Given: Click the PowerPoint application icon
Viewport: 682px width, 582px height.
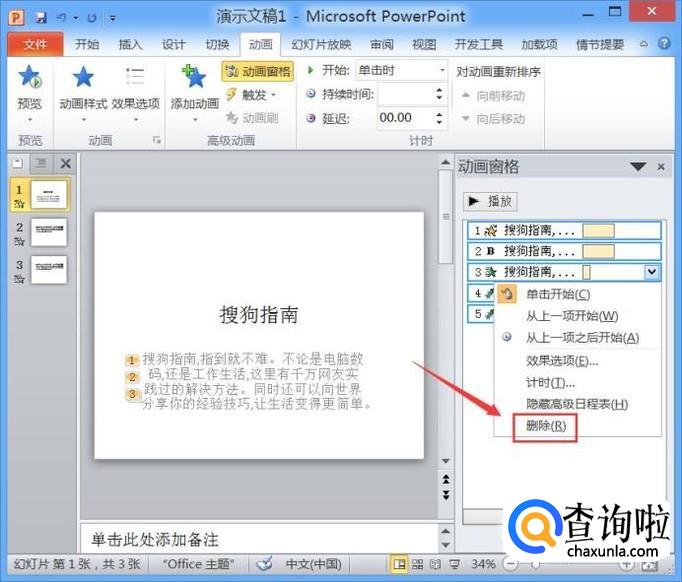Looking at the screenshot, I should (x=17, y=17).
